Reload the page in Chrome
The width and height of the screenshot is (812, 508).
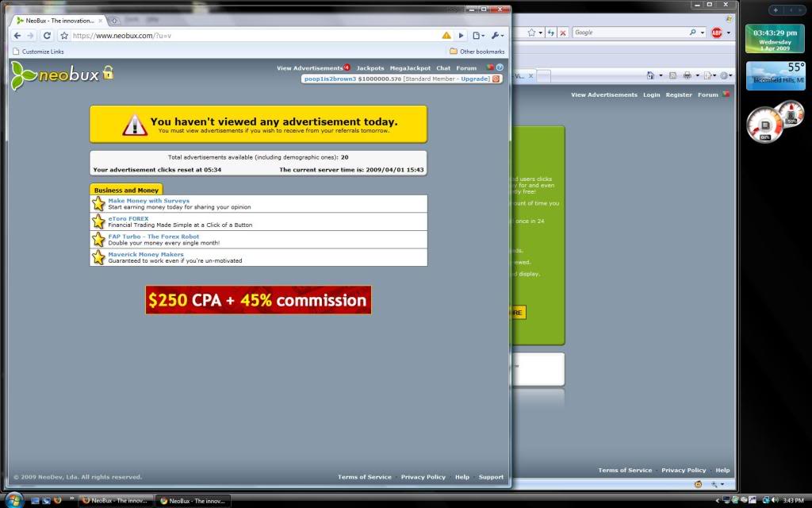coord(47,36)
